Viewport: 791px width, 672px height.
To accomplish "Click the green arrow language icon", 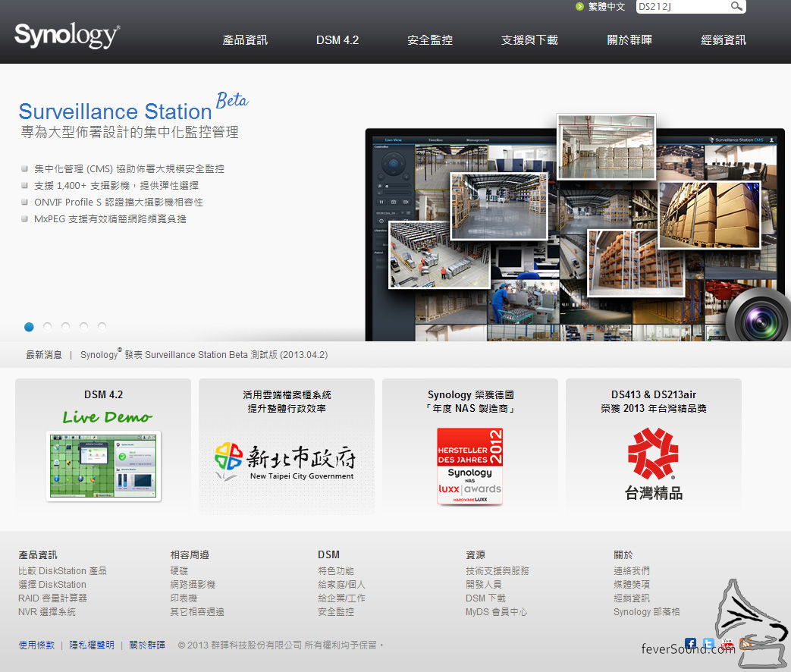I will (579, 7).
